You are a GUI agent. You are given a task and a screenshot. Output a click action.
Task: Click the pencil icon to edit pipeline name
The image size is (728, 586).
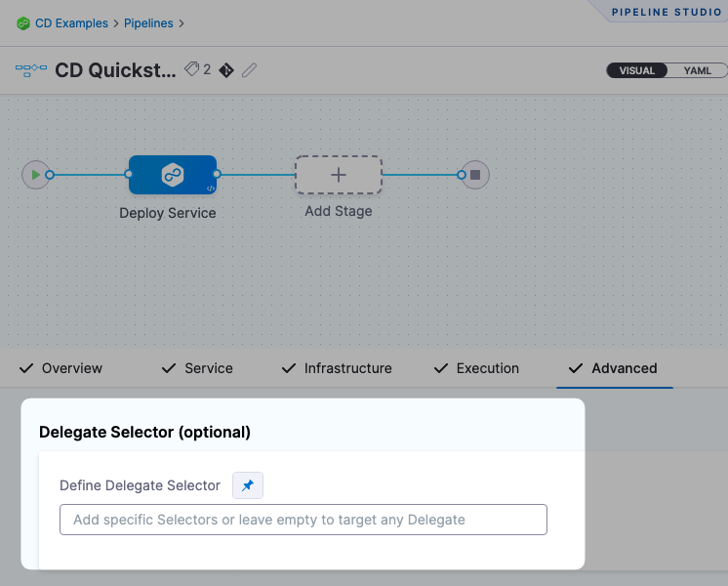[x=250, y=70]
